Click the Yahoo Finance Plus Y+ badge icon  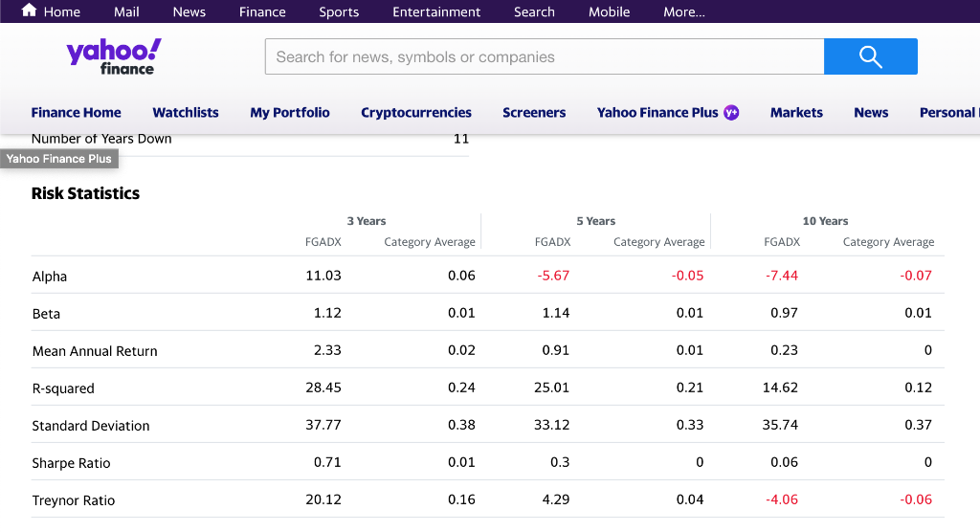[x=731, y=113]
